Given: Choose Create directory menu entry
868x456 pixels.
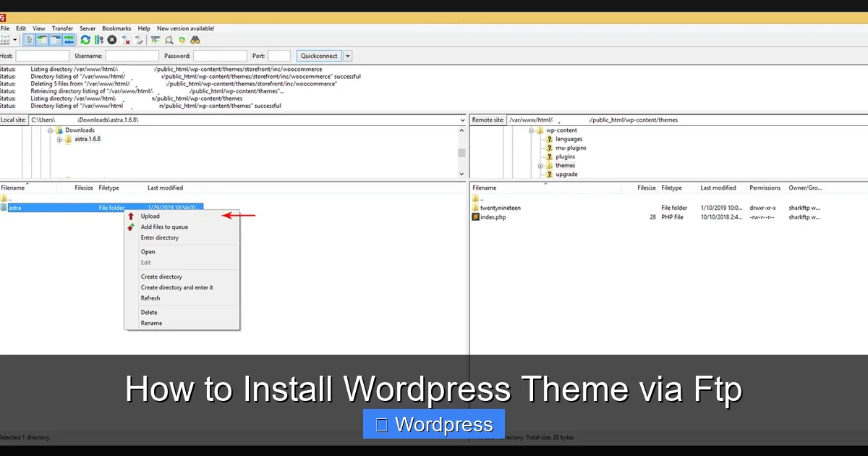Looking at the screenshot, I should coord(182,276).
